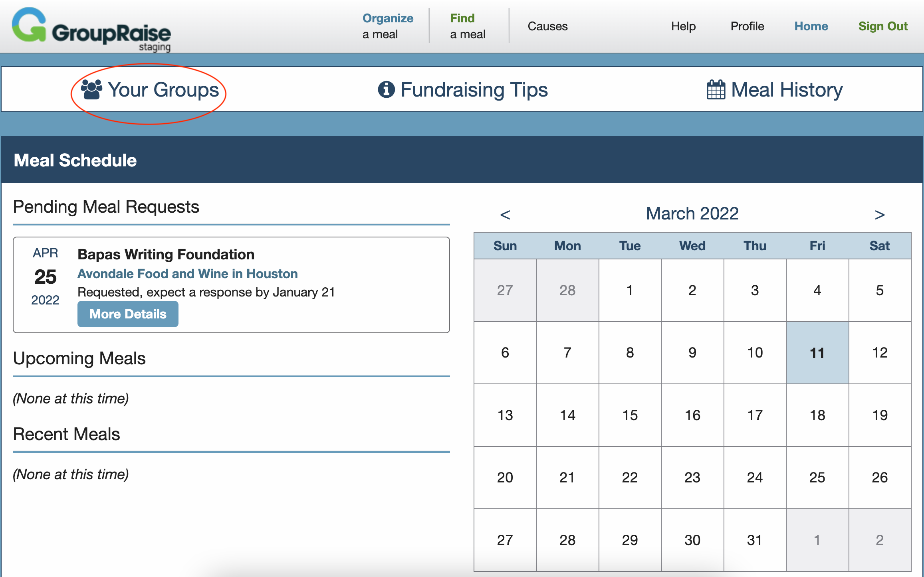Click Sign Out
The width and height of the screenshot is (924, 577).
click(883, 26)
